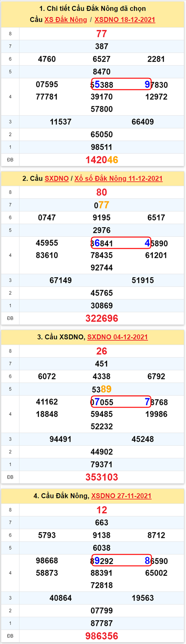Select the prize-2 number 65050
The width and height of the screenshot is (186, 644).
pyautogui.click(x=102, y=134)
